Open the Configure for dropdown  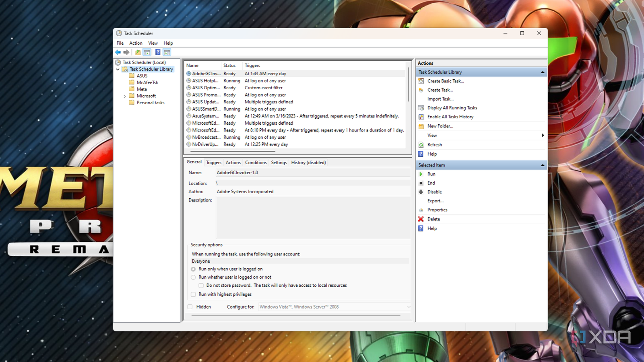point(409,307)
